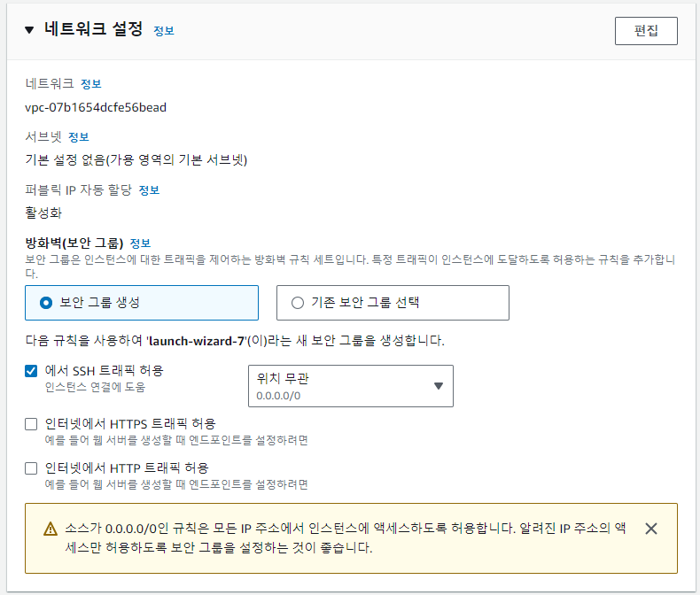Image resolution: width=700 pixels, height=595 pixels.
Task: Open 정보 link next to 네트워크 설정 heading
Action: [x=163, y=31]
